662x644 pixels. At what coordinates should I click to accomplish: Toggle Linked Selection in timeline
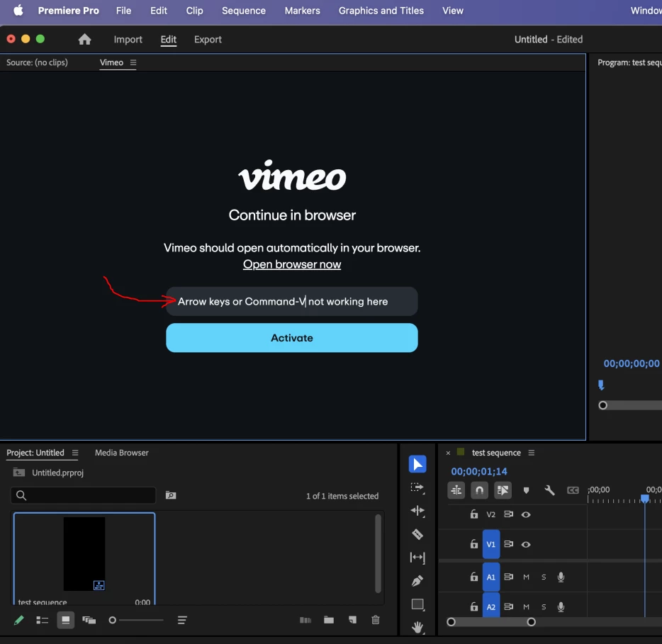(x=503, y=490)
